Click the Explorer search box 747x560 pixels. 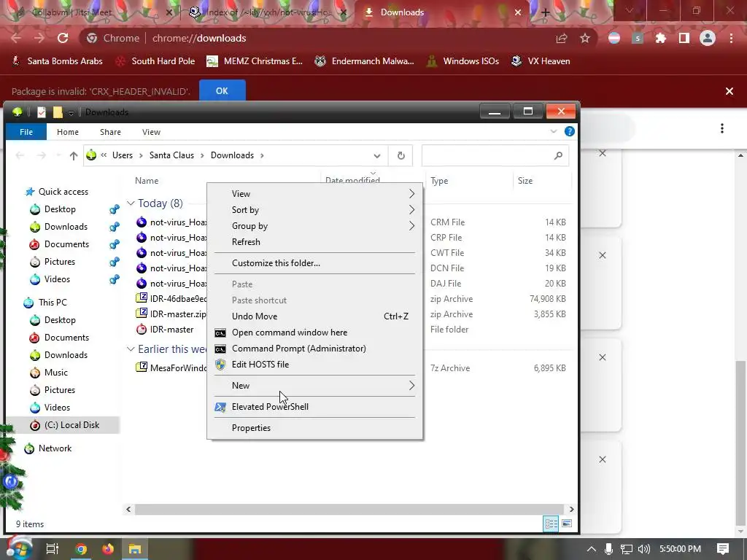[495, 155]
